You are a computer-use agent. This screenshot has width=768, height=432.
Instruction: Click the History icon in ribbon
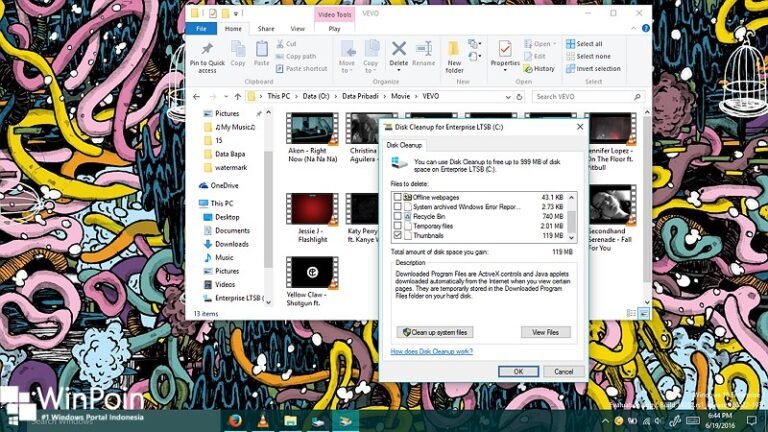pyautogui.click(x=539, y=69)
